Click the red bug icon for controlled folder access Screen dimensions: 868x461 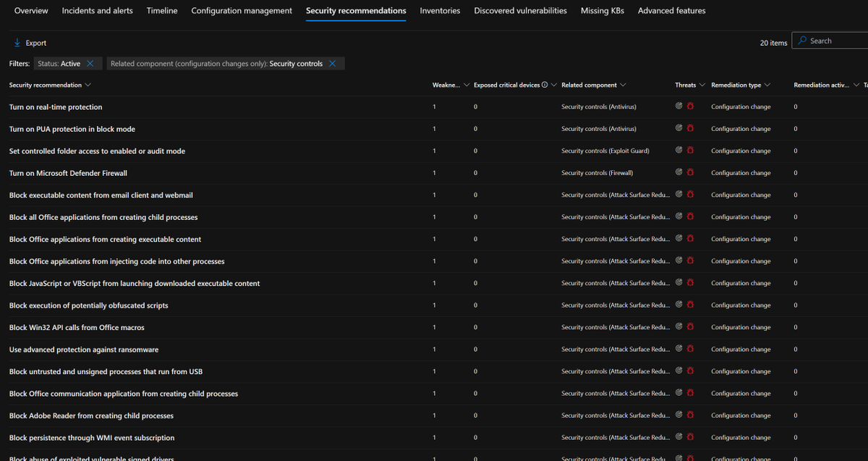pos(690,151)
